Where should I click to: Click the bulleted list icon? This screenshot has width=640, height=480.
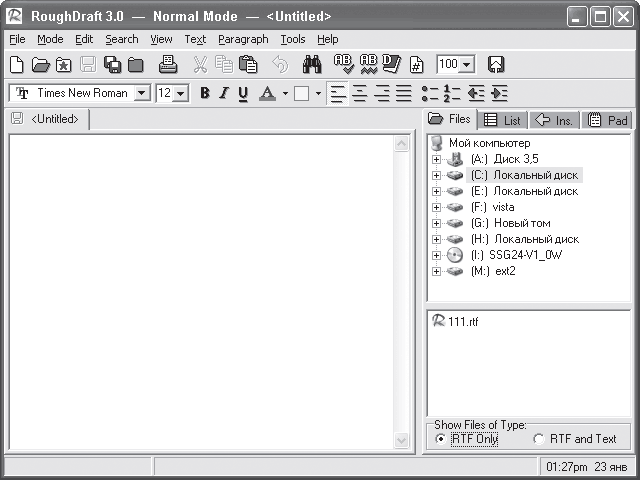[x=430, y=93]
